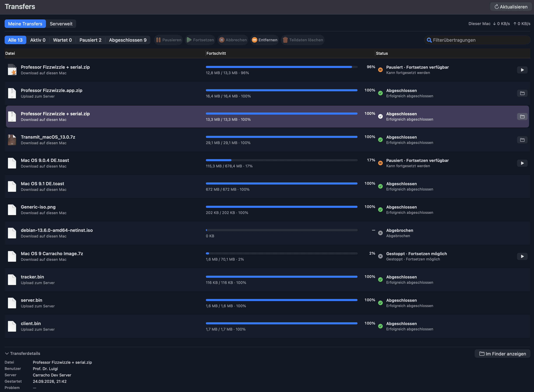Resume the Mac OS 9.0.4 DE.toast download
534x392 pixels.
pos(522,163)
